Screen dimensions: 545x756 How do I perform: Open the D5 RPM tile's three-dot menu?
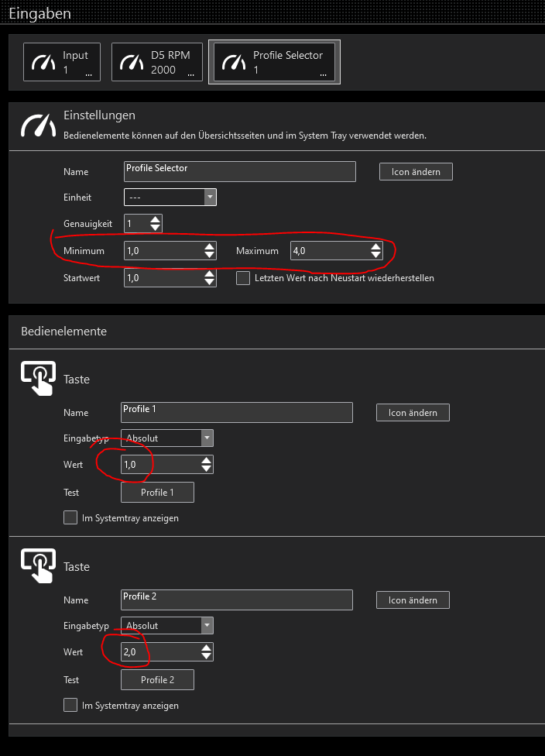pos(190,75)
